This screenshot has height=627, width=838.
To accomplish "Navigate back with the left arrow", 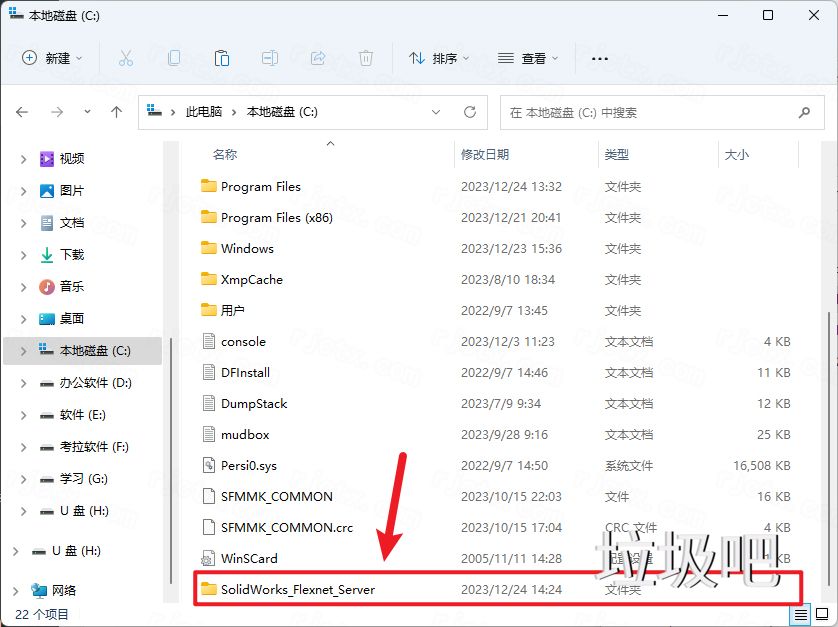I will pyautogui.click(x=22, y=112).
